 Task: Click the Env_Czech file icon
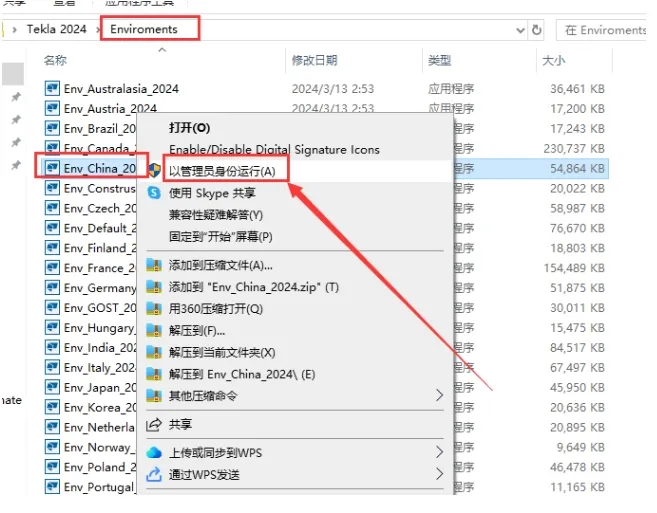coord(52,208)
